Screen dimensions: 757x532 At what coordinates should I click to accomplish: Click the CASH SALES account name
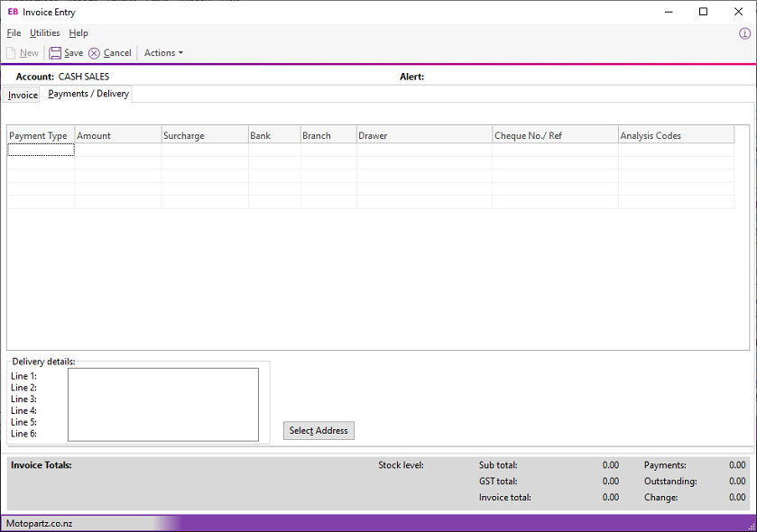pyautogui.click(x=84, y=77)
